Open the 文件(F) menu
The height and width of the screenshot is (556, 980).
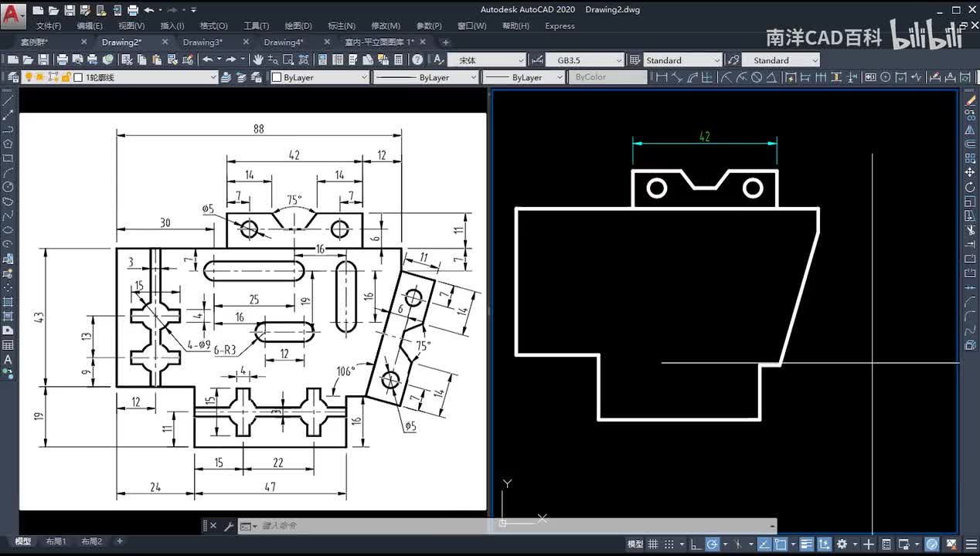pos(49,25)
